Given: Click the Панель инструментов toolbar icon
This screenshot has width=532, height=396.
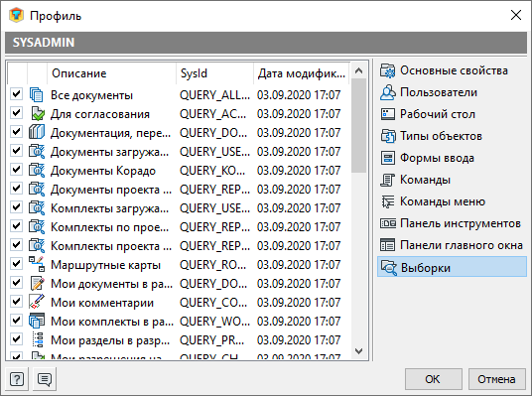Looking at the screenshot, I should coord(387,223).
